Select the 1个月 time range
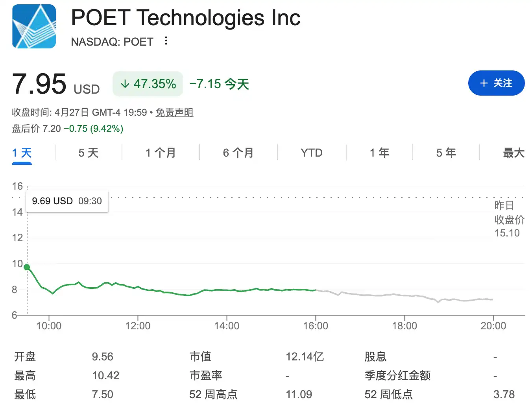 160,153
